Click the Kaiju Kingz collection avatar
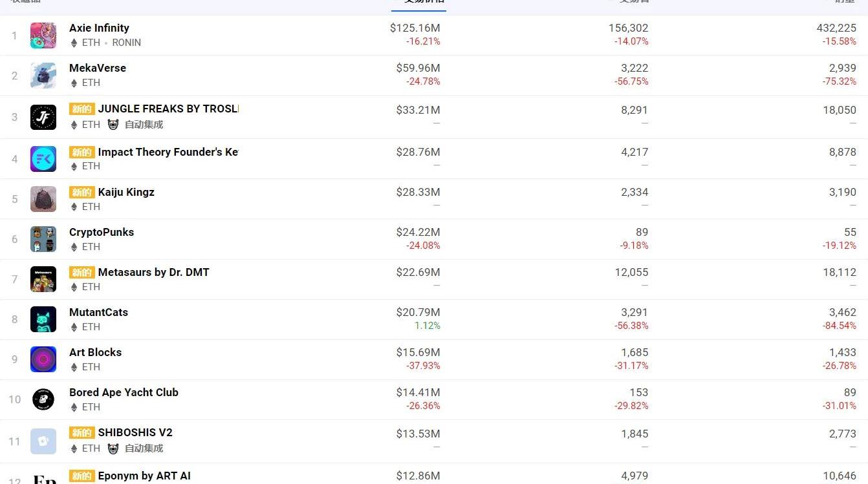 pyautogui.click(x=43, y=199)
